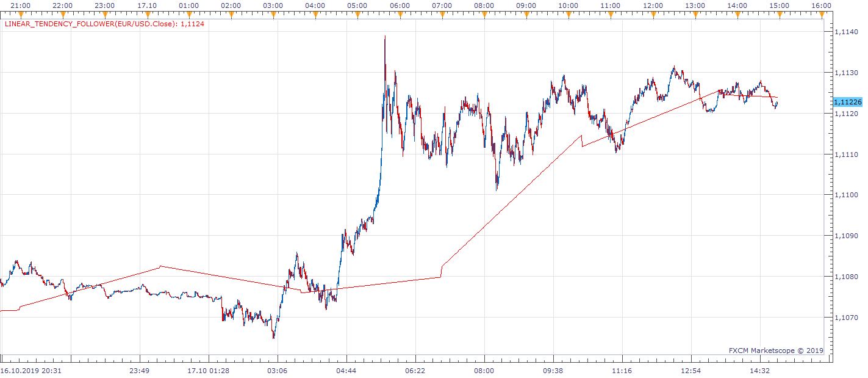868x378 pixels.
Task: Click the orange marker under 06:00
Action: (x=400, y=15)
